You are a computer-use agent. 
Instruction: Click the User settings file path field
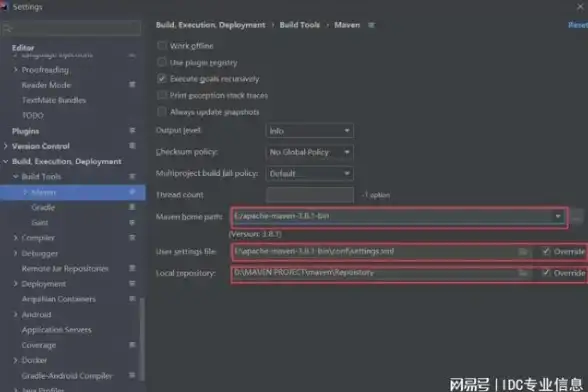click(375, 251)
